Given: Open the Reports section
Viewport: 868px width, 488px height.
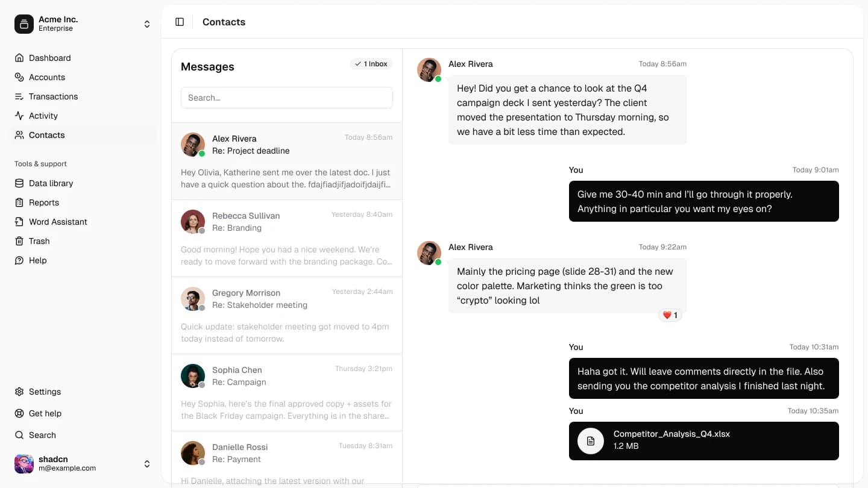Looking at the screenshot, I should coord(42,202).
